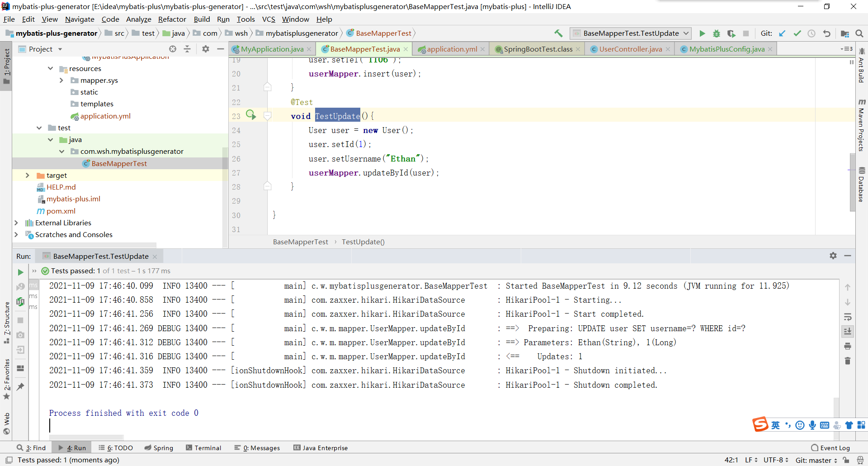The image size is (868, 466).
Task: Toggle the Maven Projects side panel
Action: (861, 125)
